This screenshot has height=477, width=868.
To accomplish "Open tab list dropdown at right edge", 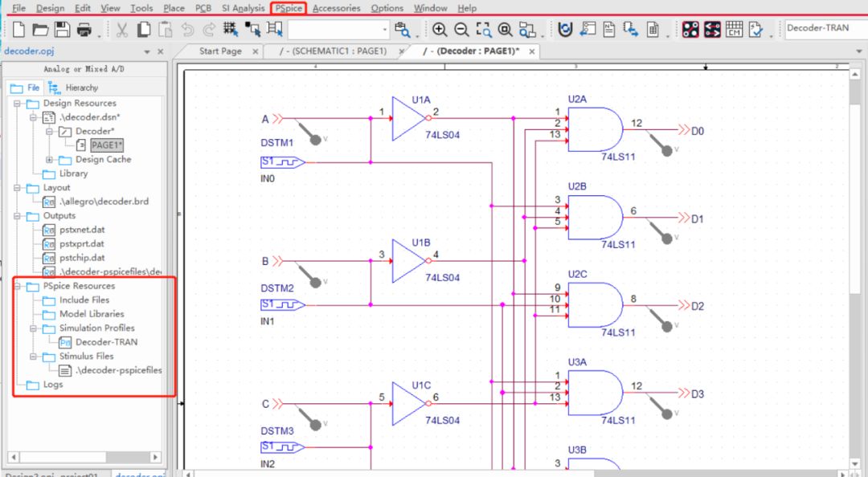I will click(x=859, y=51).
